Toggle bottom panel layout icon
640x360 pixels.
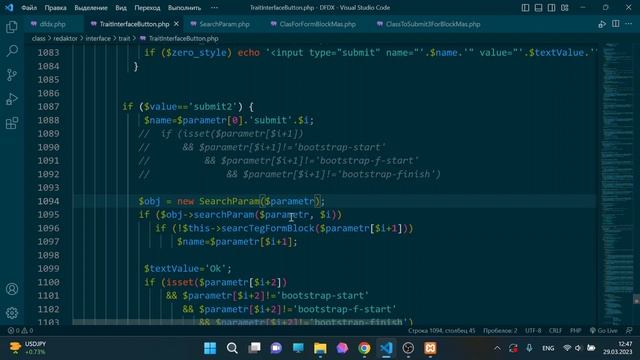[x=538, y=7]
